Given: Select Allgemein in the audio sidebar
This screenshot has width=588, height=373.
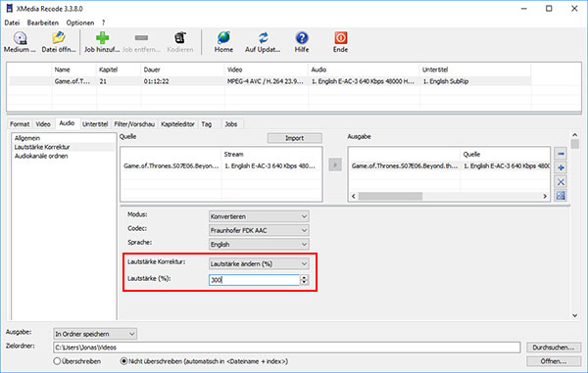Looking at the screenshot, I should click(27, 138).
